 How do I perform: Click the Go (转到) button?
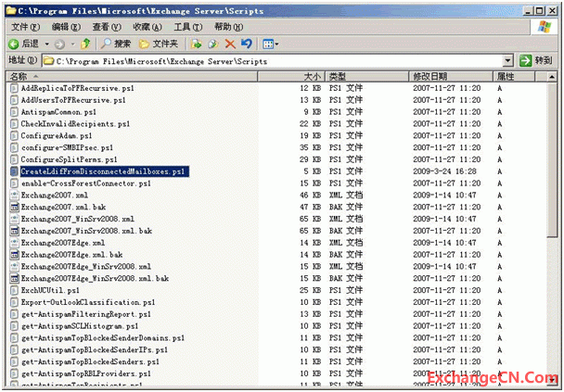point(536,60)
